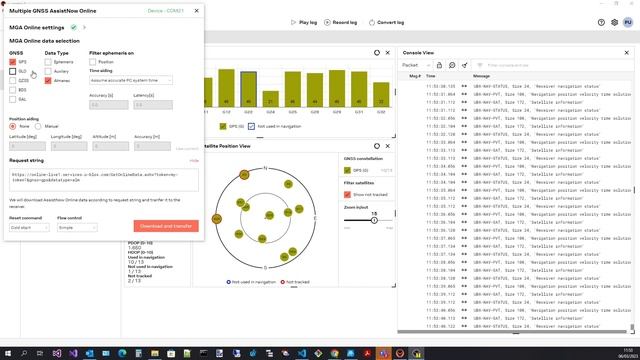Click the Accuracy [s] input field

(x=109, y=105)
